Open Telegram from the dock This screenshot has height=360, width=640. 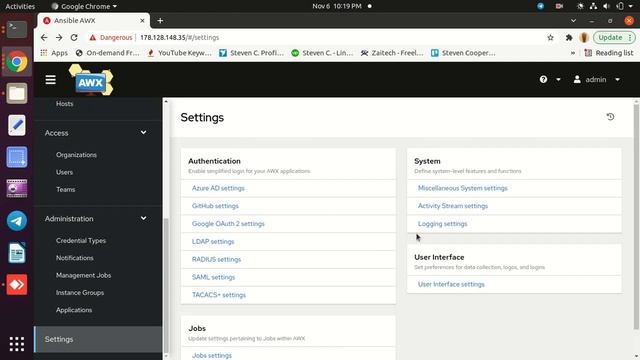[x=17, y=221]
